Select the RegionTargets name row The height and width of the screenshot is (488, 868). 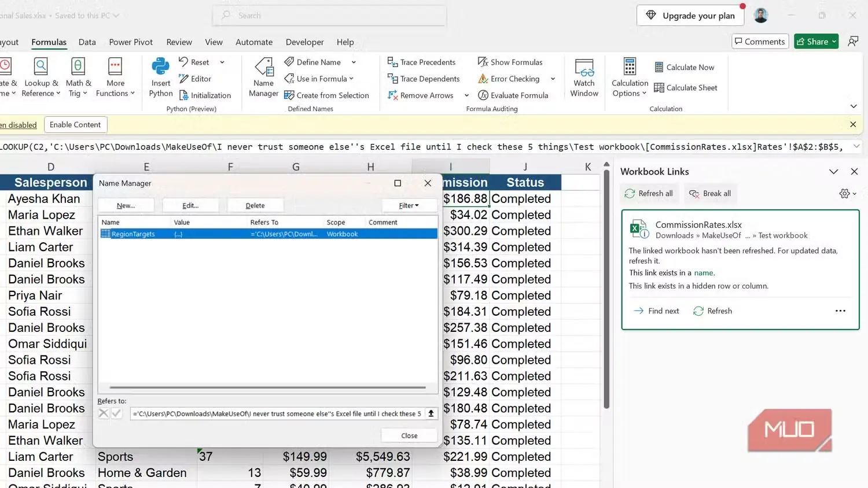[269, 234]
